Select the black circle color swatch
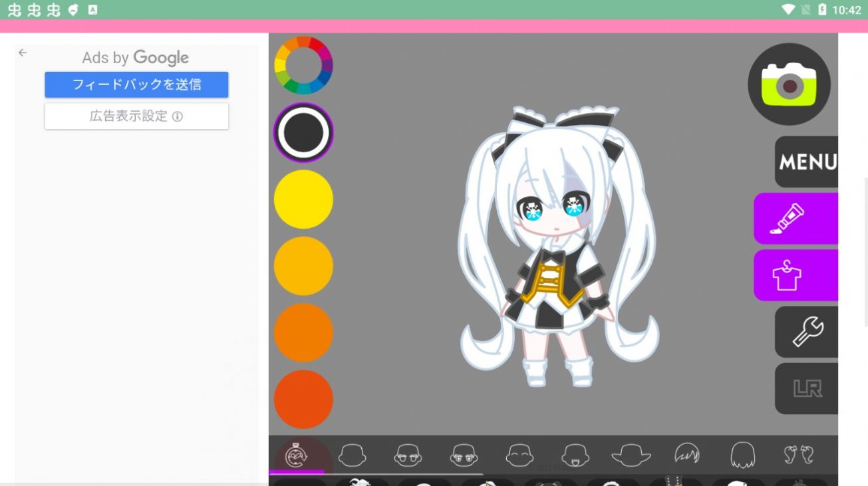The height and width of the screenshot is (486, 868). (303, 133)
